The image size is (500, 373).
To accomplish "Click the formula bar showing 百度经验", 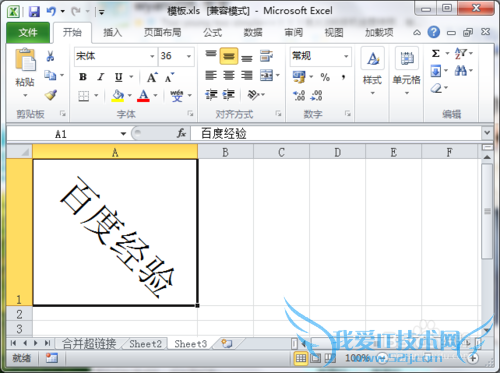I will coord(336,134).
